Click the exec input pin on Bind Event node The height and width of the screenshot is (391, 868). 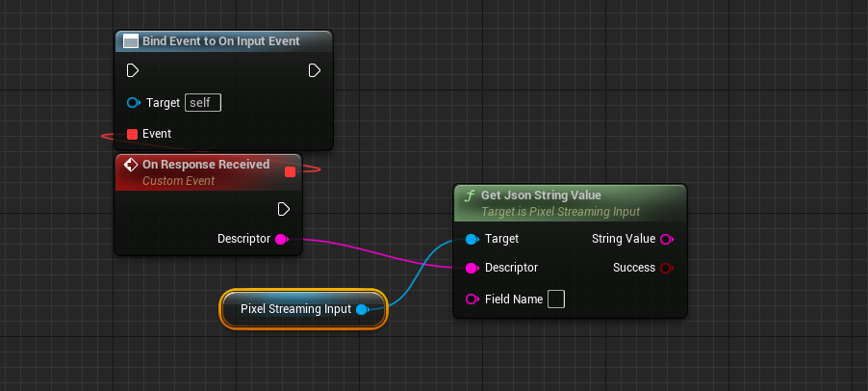click(x=133, y=70)
